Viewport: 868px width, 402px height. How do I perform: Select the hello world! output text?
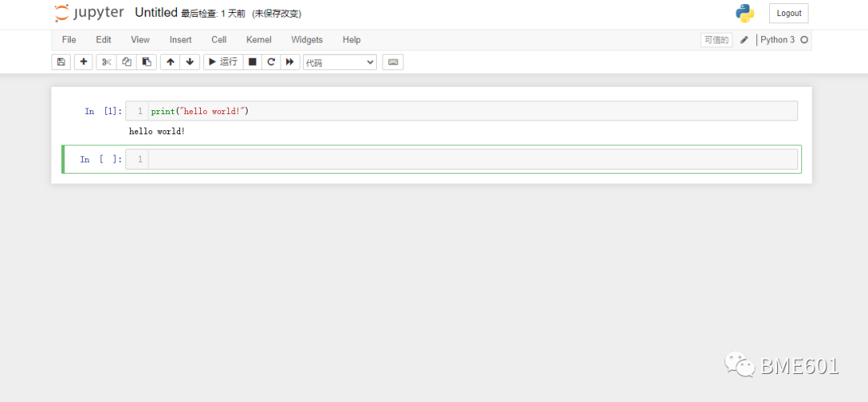(158, 132)
